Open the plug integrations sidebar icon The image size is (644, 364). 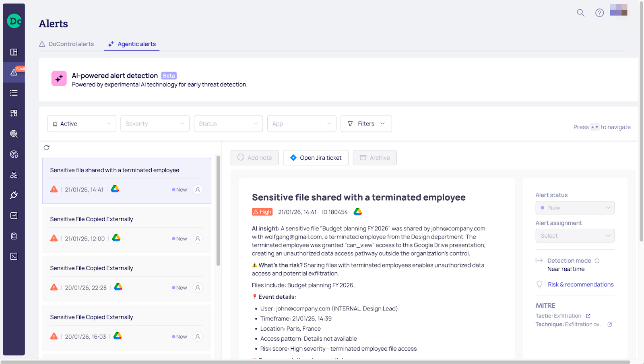[14, 195]
